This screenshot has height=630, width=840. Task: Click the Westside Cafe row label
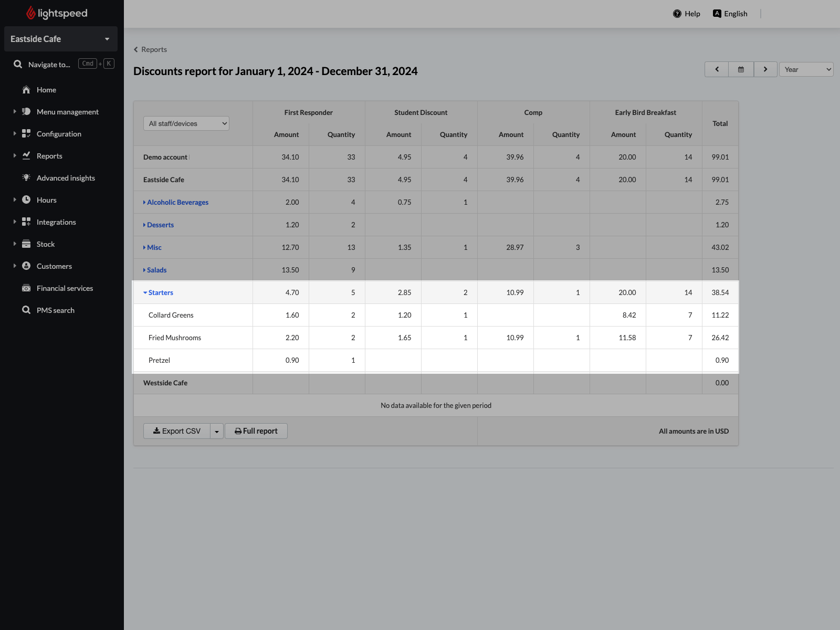(165, 383)
